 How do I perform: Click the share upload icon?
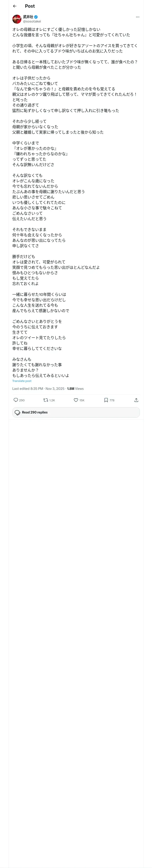(136, 400)
